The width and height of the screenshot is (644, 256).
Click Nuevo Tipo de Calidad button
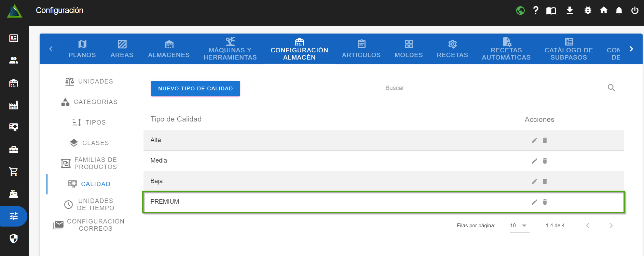[x=195, y=89]
